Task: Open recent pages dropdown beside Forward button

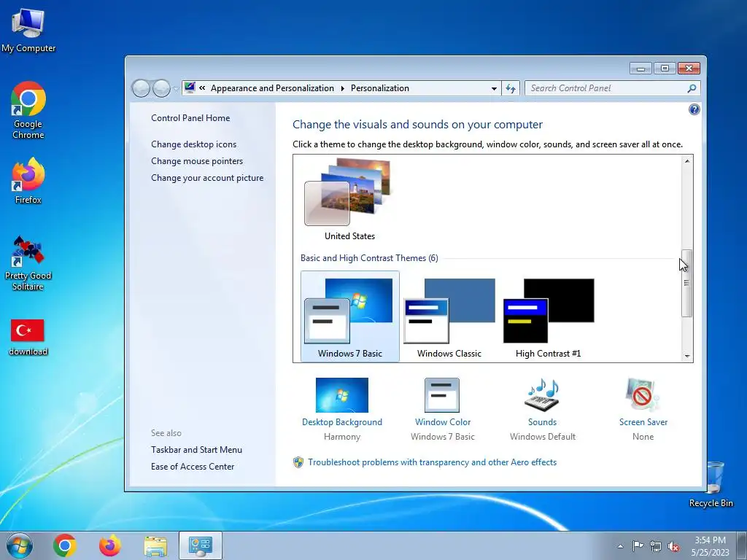Action: coord(176,88)
